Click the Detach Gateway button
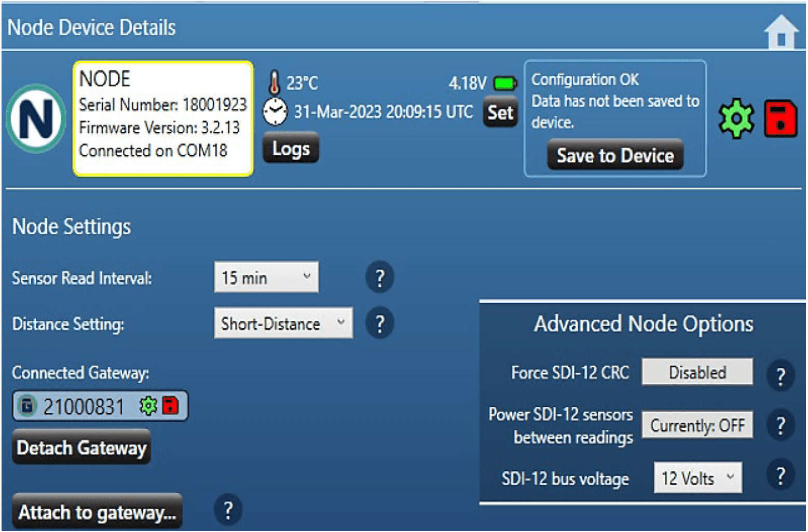This screenshot has width=808, height=532. coord(81,447)
